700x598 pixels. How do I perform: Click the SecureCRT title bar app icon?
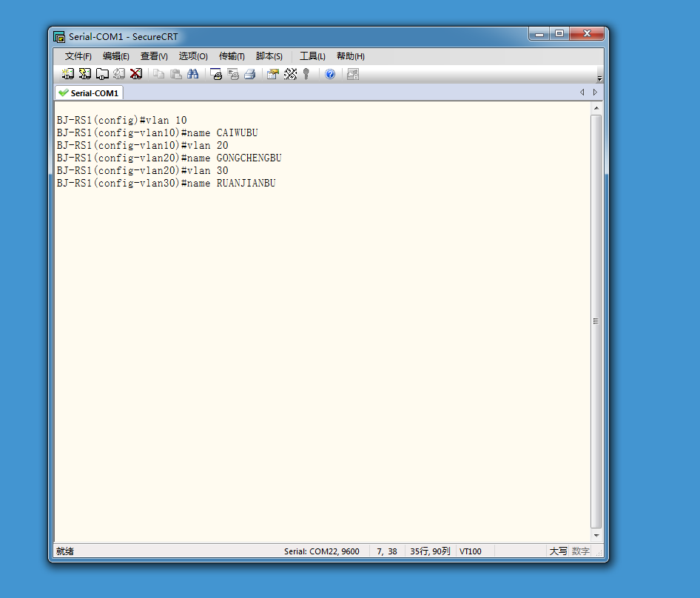coord(59,36)
